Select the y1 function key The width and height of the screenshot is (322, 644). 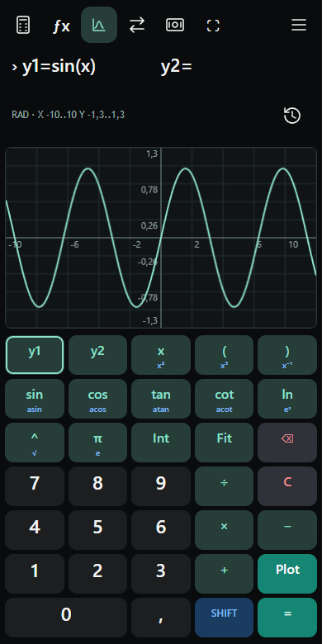point(35,355)
